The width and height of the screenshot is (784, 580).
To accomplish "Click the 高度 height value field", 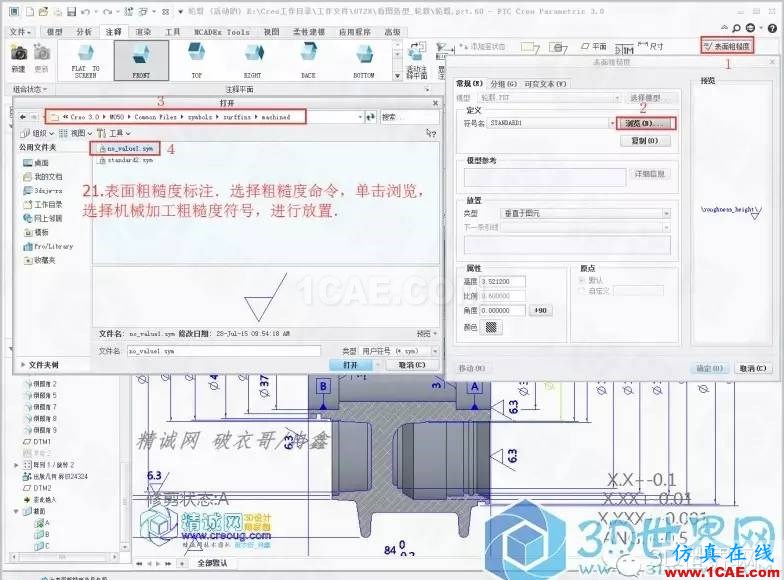I will pyautogui.click(x=502, y=282).
